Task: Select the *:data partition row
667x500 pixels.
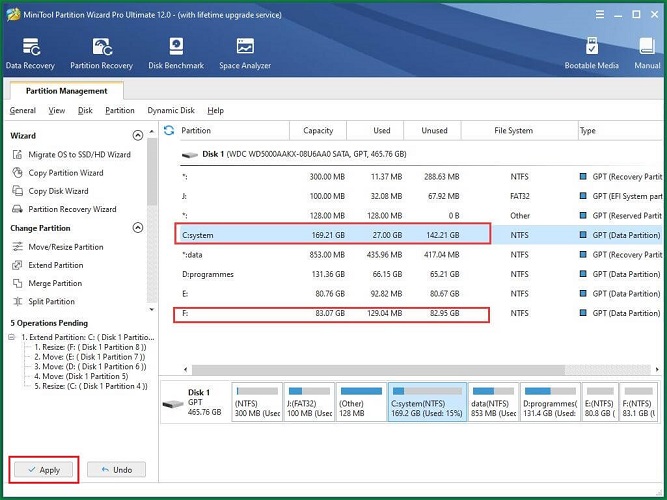Action: 420,254
